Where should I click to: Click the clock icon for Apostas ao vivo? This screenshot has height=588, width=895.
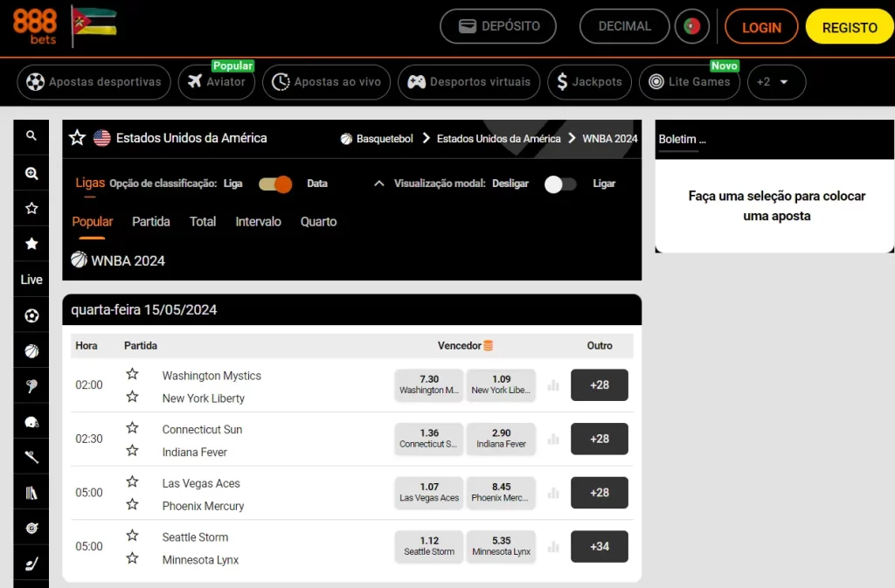281,82
